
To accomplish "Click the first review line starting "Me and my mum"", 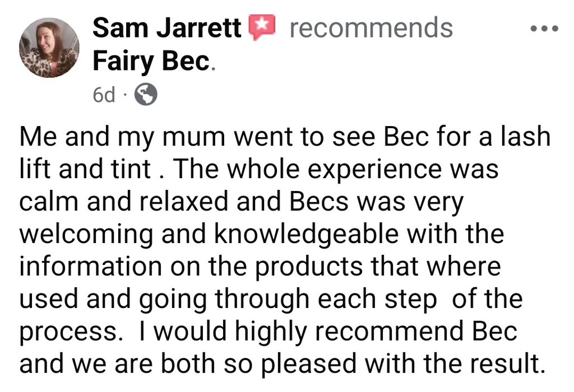I will pyautogui.click(x=285, y=138).
